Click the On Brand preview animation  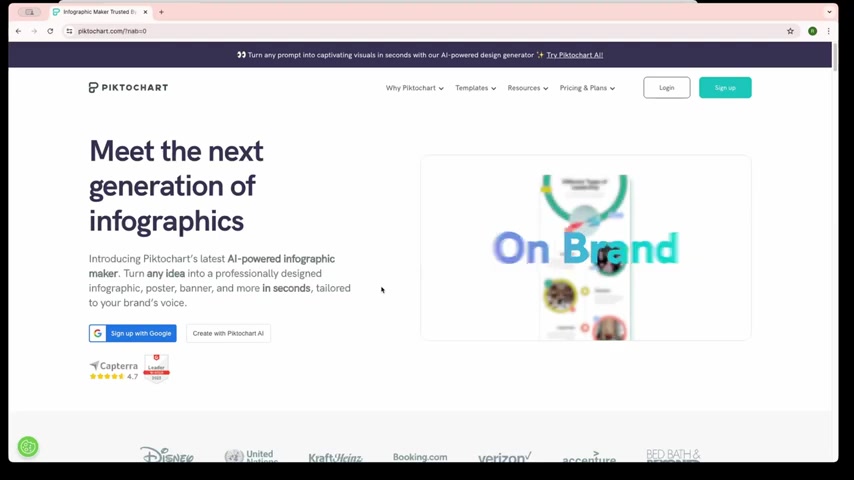[x=585, y=248]
